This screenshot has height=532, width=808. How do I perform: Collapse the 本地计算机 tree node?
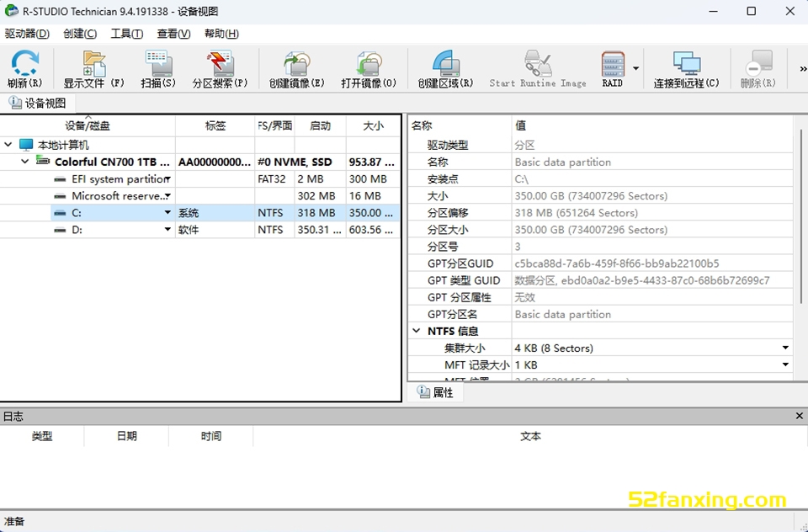click(x=8, y=145)
